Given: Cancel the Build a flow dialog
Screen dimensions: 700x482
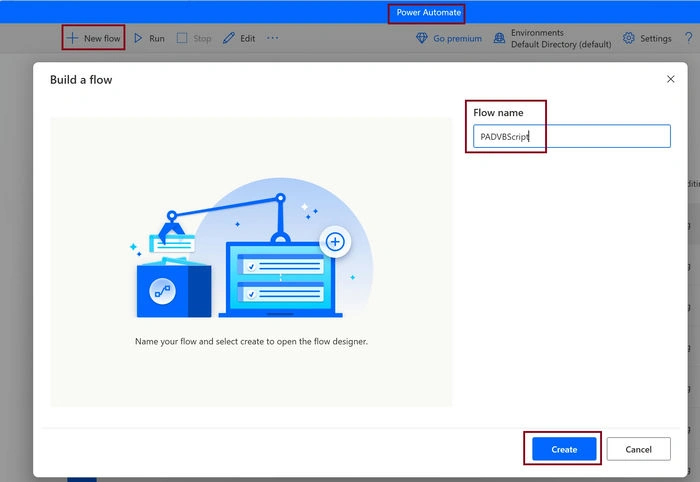Looking at the screenshot, I should [638, 449].
